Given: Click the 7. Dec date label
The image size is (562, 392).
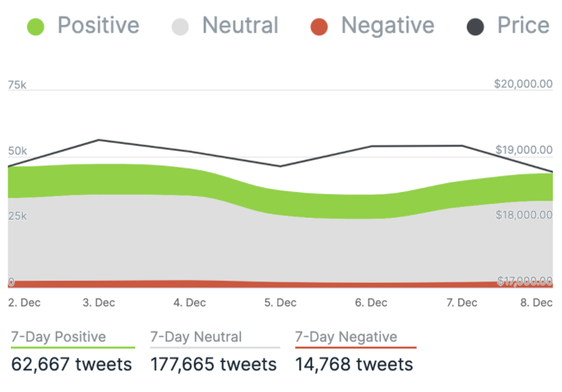Looking at the screenshot, I should (462, 303).
